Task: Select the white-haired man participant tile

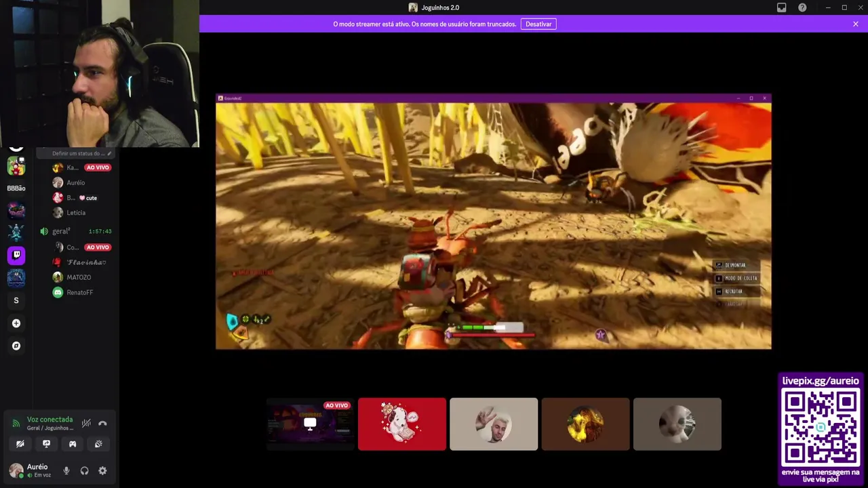Action: (494, 424)
